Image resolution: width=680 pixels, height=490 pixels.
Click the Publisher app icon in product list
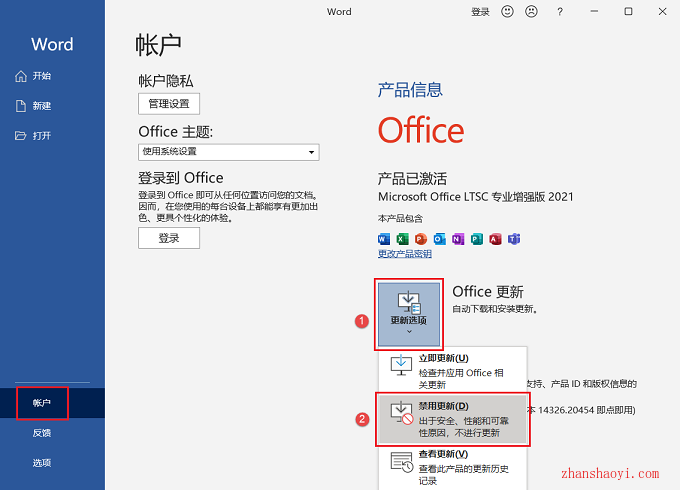pyautogui.click(x=477, y=239)
